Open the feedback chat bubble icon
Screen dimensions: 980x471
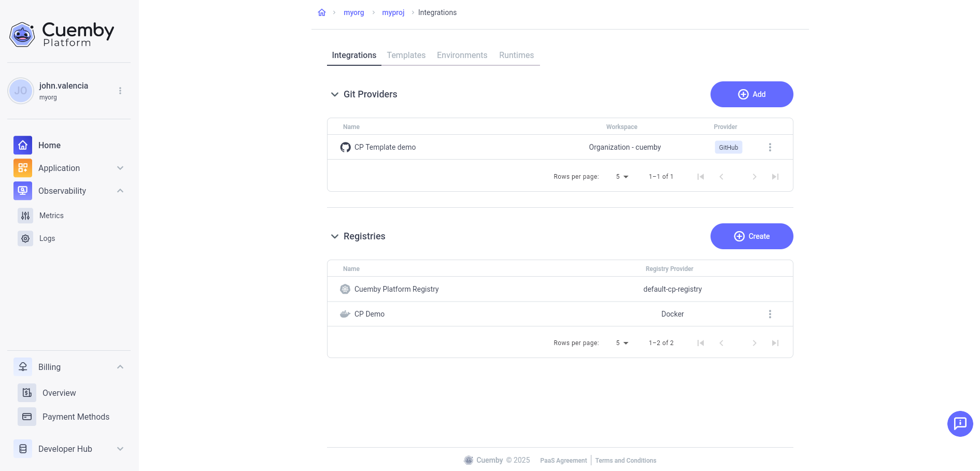coord(960,424)
